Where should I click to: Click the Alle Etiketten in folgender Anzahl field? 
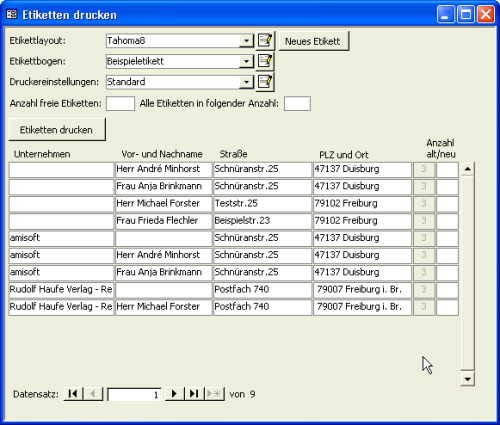click(x=297, y=103)
